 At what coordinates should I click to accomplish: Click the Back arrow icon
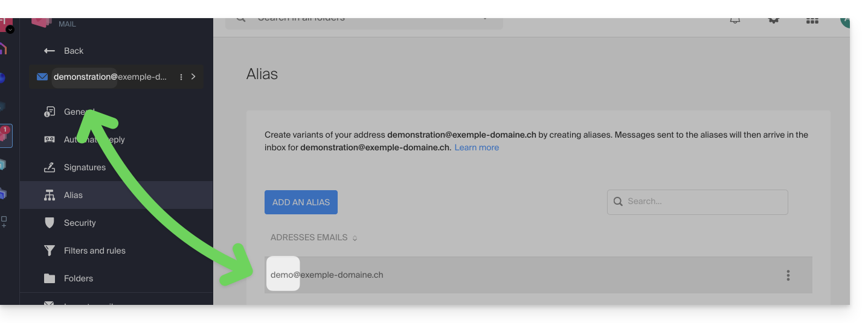(x=50, y=51)
